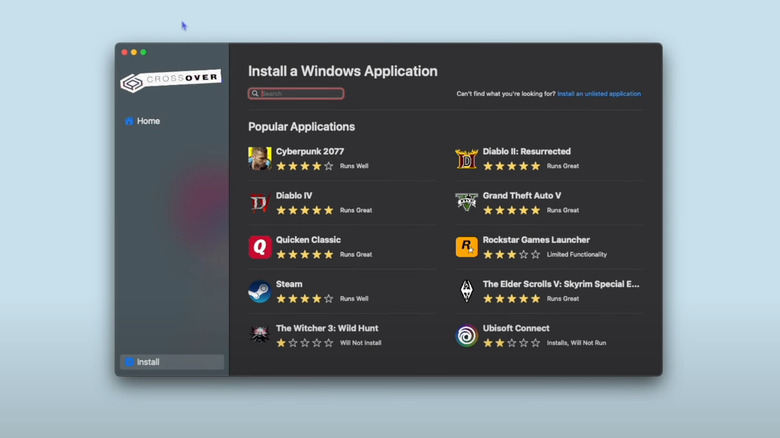Open the Quicken Classic icon
Screen dimensions: 780x438
point(260,247)
